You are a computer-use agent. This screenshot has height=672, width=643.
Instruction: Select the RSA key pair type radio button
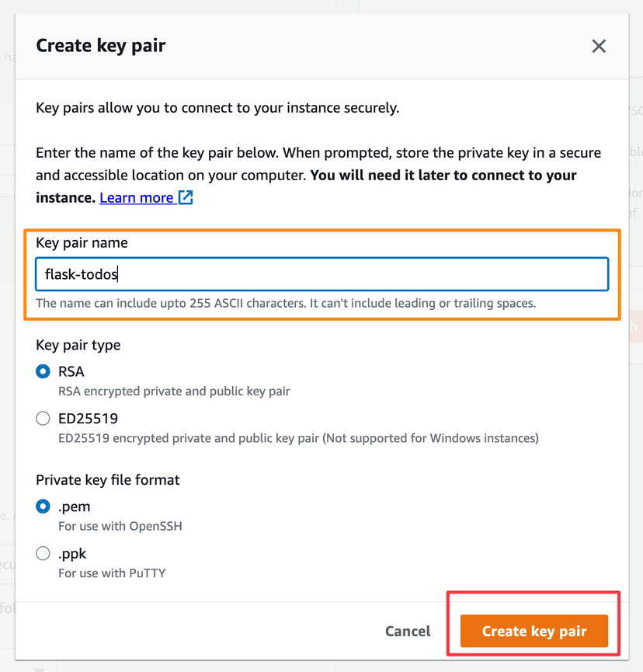click(x=43, y=372)
